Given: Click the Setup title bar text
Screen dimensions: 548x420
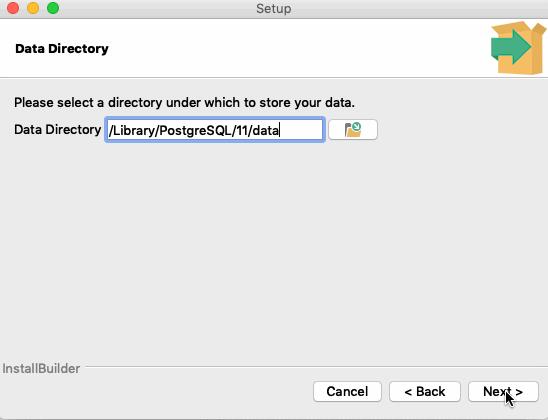Looking at the screenshot, I should pos(273,8).
